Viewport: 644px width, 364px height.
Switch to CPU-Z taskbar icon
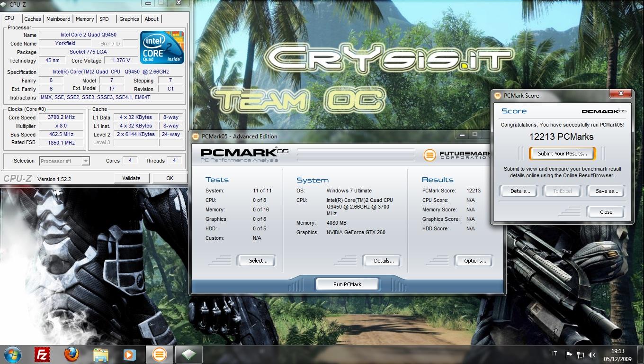pos(188,355)
